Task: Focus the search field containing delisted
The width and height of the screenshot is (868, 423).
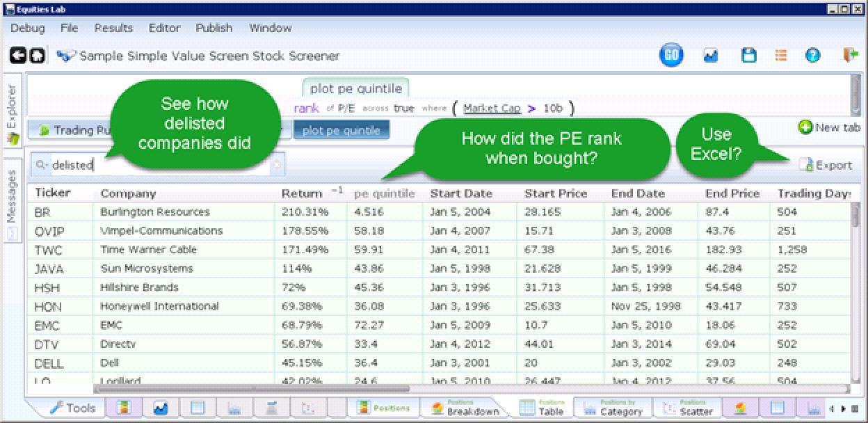Action: [x=159, y=165]
